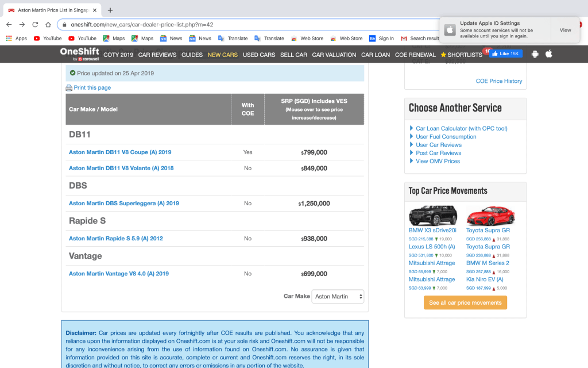Open the USED CARS menu
Viewport: 588px width, 368px height.
click(x=258, y=55)
